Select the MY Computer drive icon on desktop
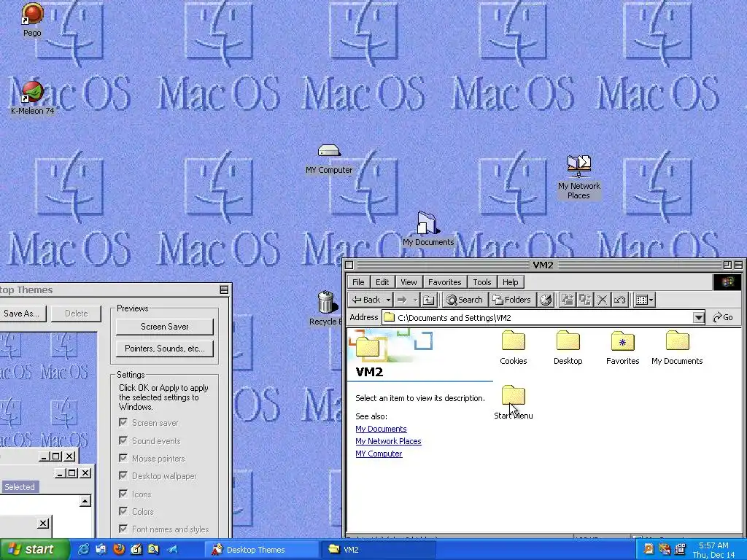Viewport: 747px width, 560px height. pyautogui.click(x=329, y=151)
